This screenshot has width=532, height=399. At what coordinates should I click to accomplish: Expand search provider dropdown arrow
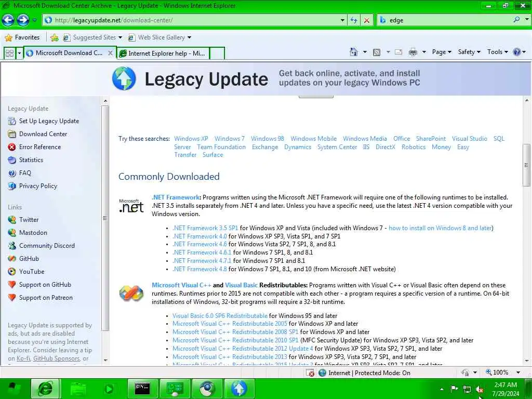click(x=527, y=20)
